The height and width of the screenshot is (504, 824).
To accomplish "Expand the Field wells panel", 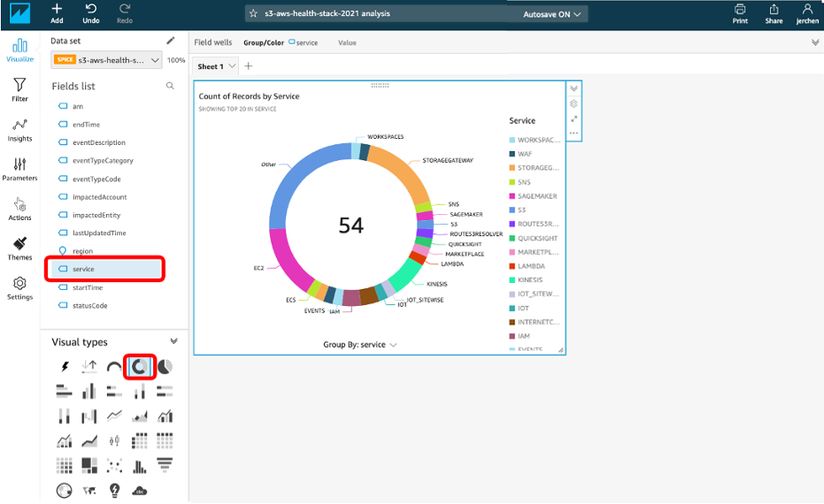I will click(x=815, y=42).
